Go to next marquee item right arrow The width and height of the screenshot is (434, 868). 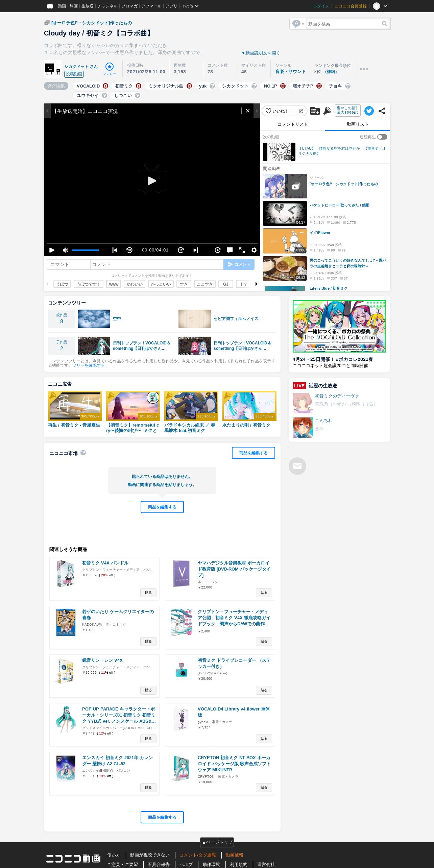[x=257, y=111]
